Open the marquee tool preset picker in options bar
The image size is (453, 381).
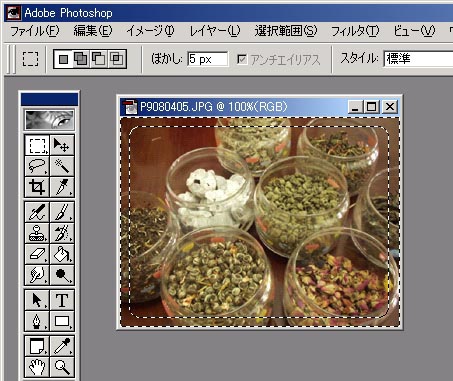click(x=30, y=59)
